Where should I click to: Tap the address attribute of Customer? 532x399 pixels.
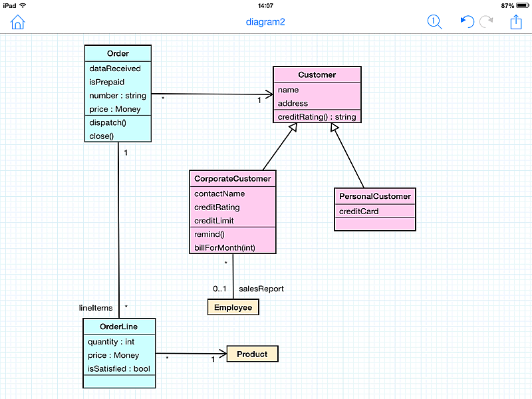pos(293,104)
